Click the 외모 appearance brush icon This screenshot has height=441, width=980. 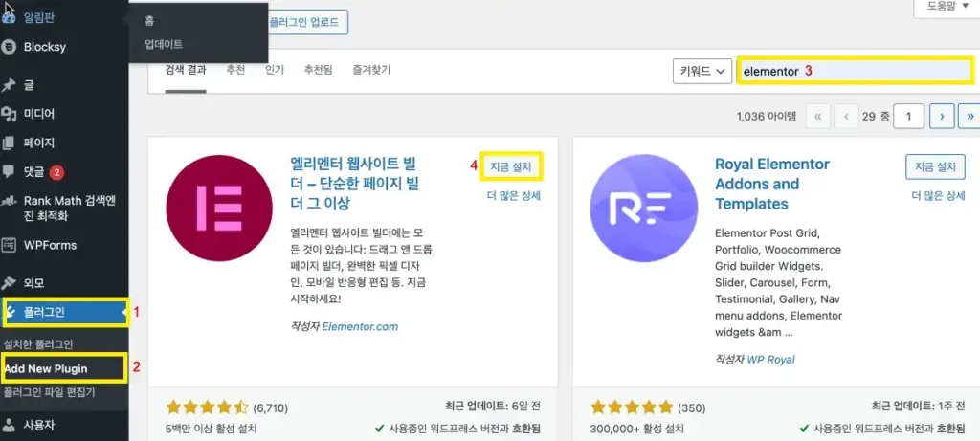(10, 283)
